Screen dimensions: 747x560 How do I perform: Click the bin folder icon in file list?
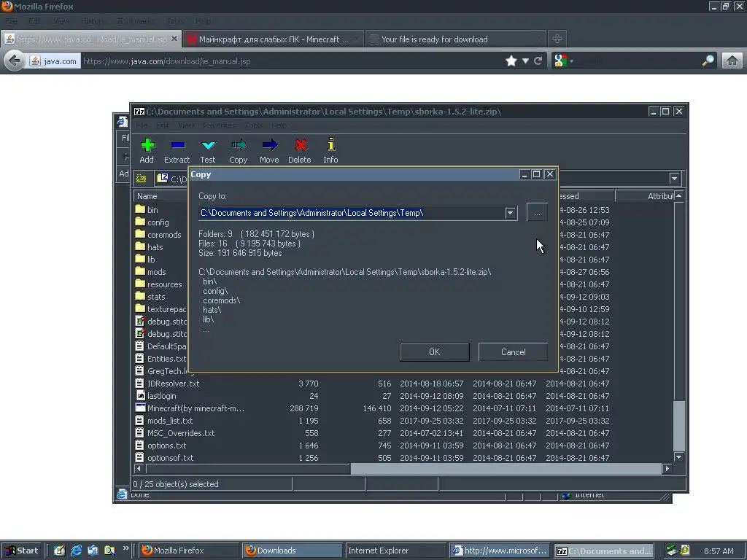pos(140,209)
